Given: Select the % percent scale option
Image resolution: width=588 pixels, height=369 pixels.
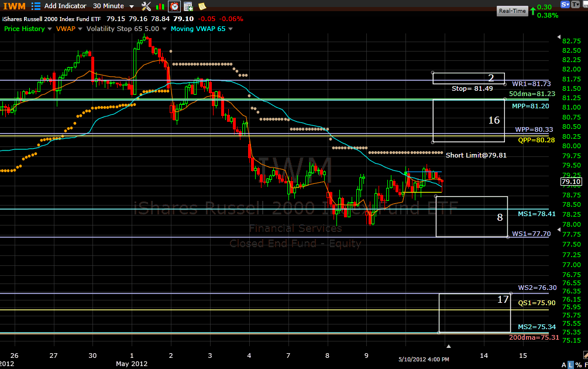Looking at the screenshot, I should coord(578,365).
